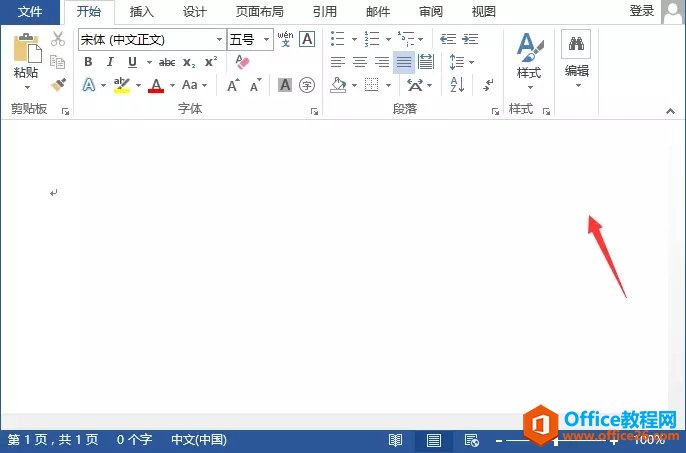This screenshot has height=453, width=686.
Task: Switch to the 插入 Insert tab
Action: pos(141,12)
